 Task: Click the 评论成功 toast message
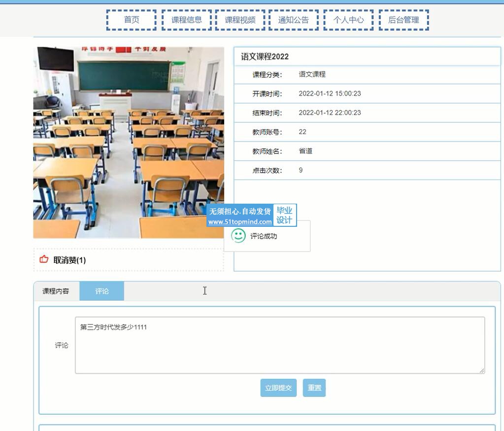coord(264,236)
